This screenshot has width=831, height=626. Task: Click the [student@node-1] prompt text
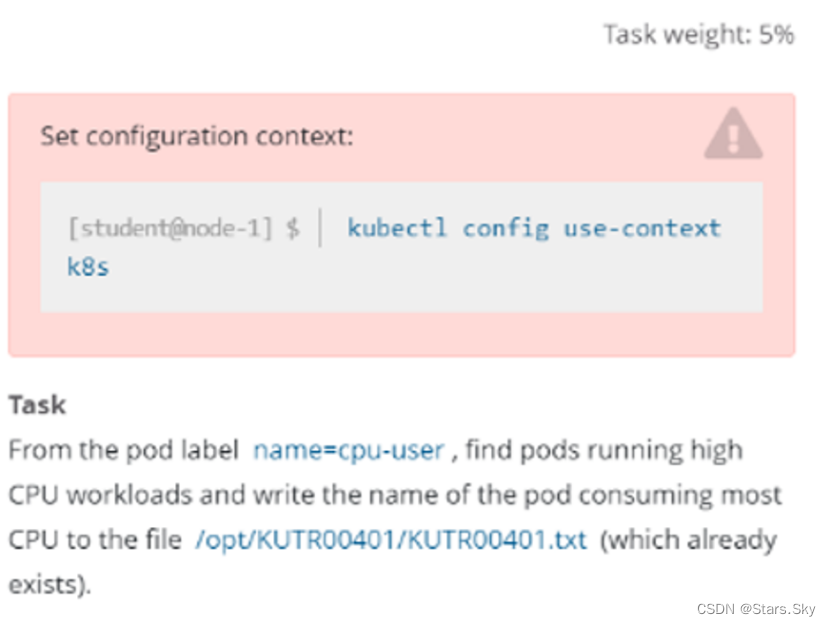(169, 228)
